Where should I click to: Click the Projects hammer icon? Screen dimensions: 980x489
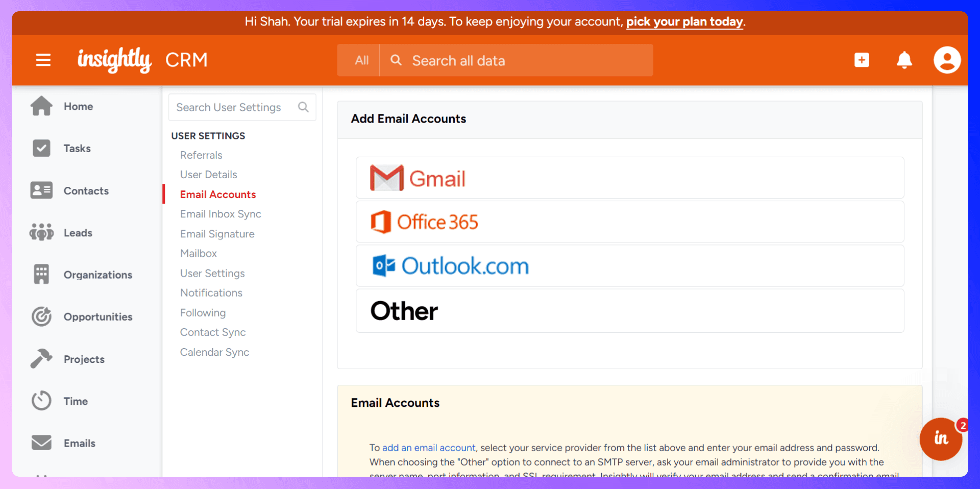point(41,358)
